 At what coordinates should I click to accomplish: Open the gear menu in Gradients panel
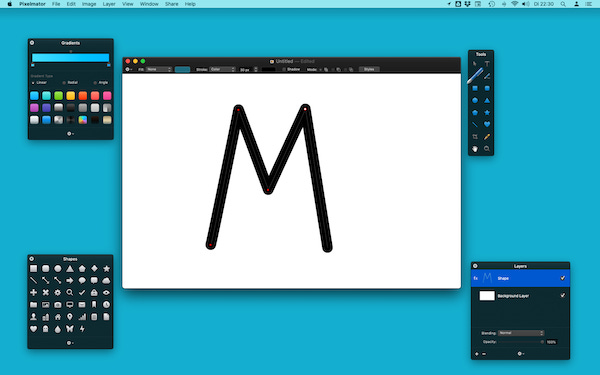tap(70, 134)
